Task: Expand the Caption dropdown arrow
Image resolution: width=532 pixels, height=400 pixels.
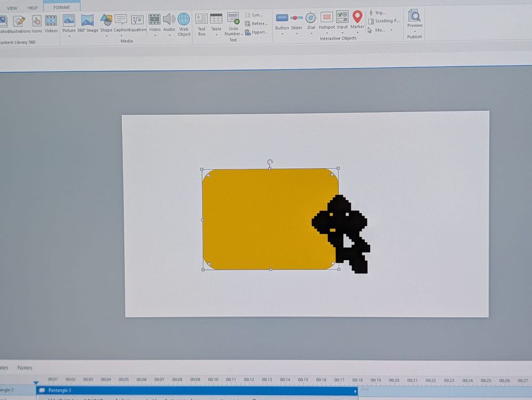Action: pos(121,36)
